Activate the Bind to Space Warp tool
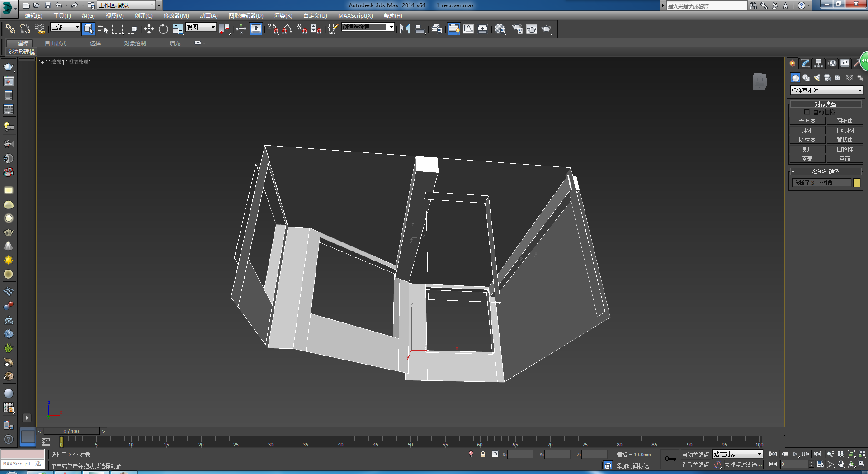This screenshot has height=474, width=868. (40, 29)
